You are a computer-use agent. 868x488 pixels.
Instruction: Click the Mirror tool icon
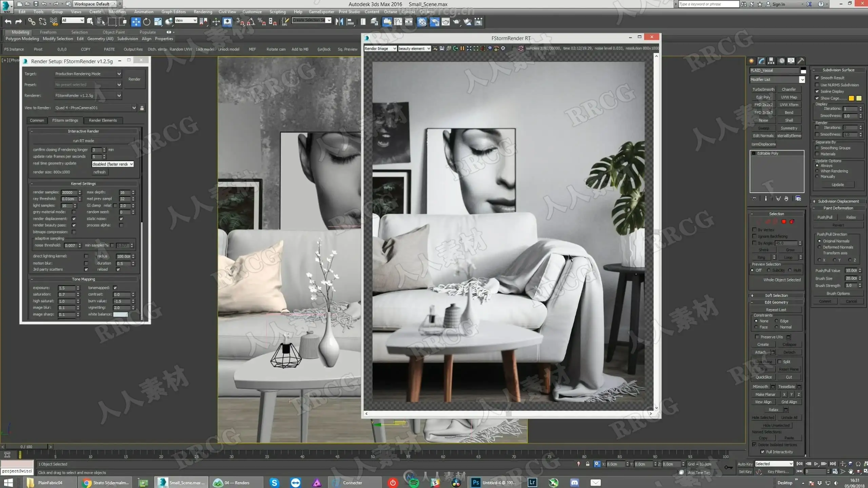point(339,22)
